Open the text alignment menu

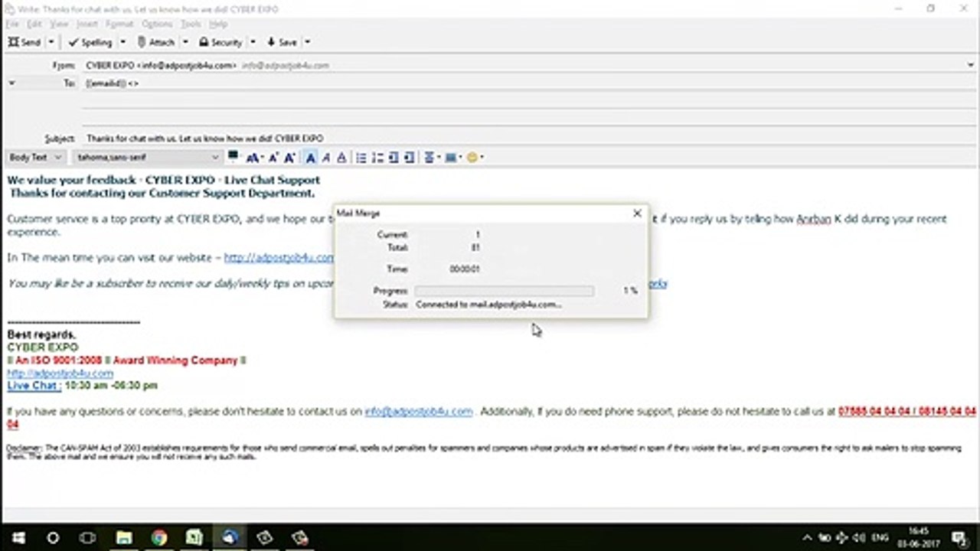(430, 158)
